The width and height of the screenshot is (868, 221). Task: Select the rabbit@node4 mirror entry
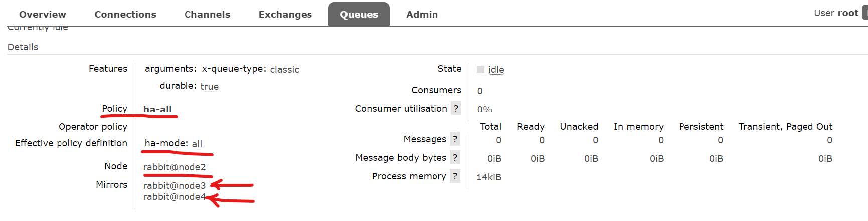(x=175, y=197)
